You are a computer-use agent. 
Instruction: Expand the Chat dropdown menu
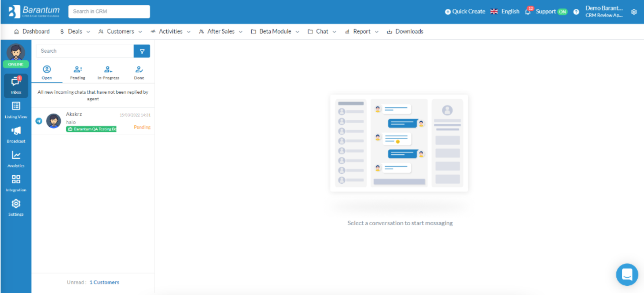coord(322,32)
